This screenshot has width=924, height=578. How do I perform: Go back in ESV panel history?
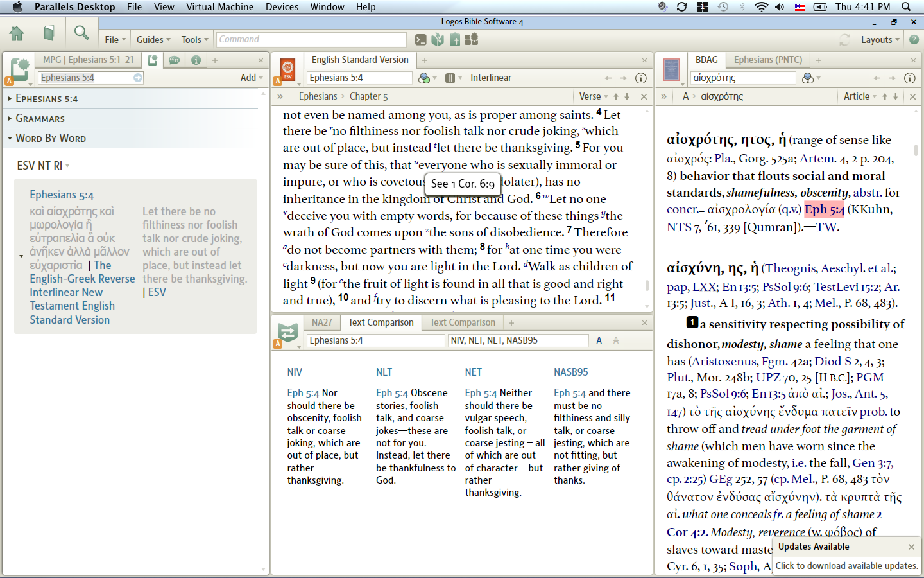(608, 78)
